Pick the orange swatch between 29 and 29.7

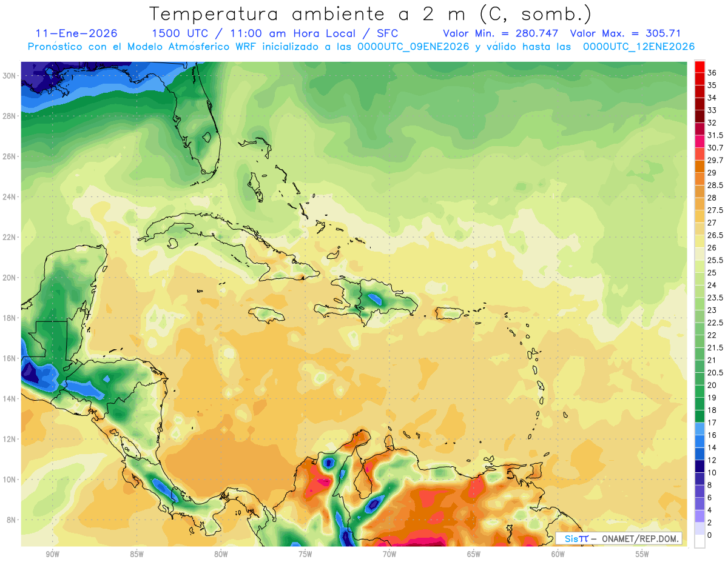point(699,167)
